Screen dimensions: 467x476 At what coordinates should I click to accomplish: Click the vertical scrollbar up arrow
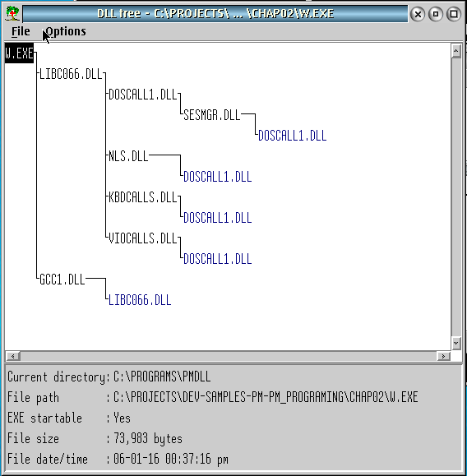pos(455,51)
